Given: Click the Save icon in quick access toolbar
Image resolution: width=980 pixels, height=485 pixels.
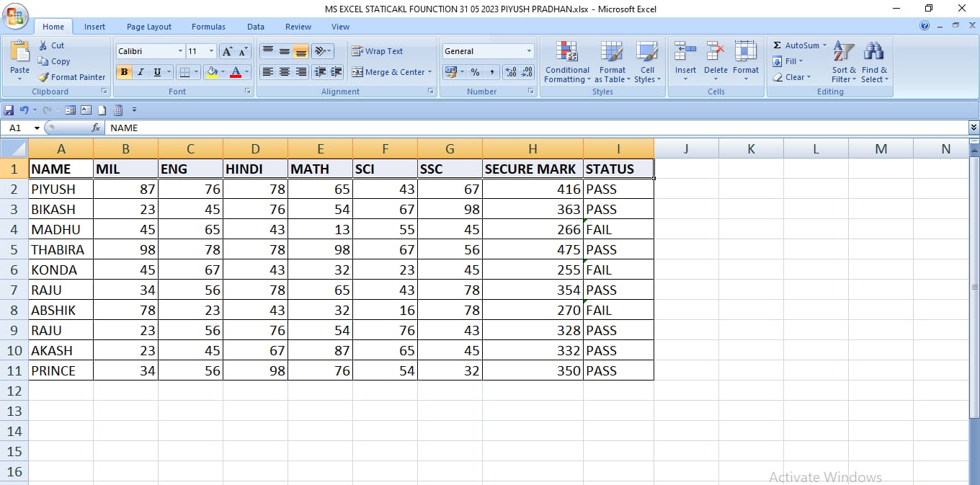Looking at the screenshot, I should click(x=9, y=110).
